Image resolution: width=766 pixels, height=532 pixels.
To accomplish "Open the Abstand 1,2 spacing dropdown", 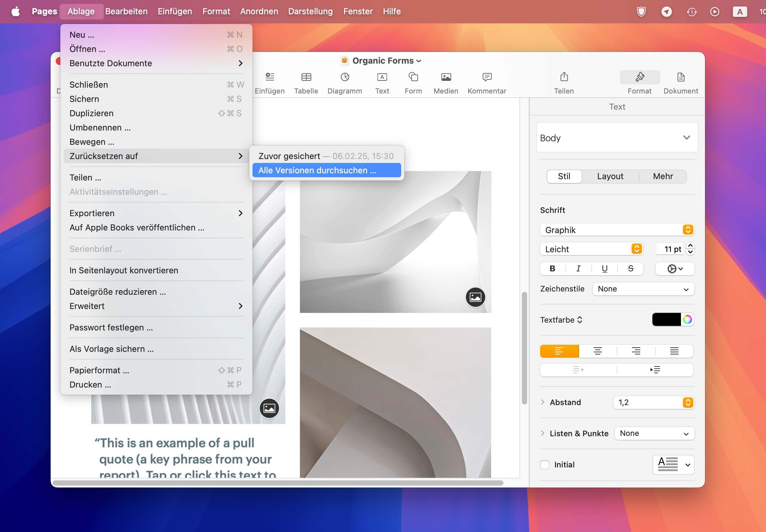I will click(653, 402).
